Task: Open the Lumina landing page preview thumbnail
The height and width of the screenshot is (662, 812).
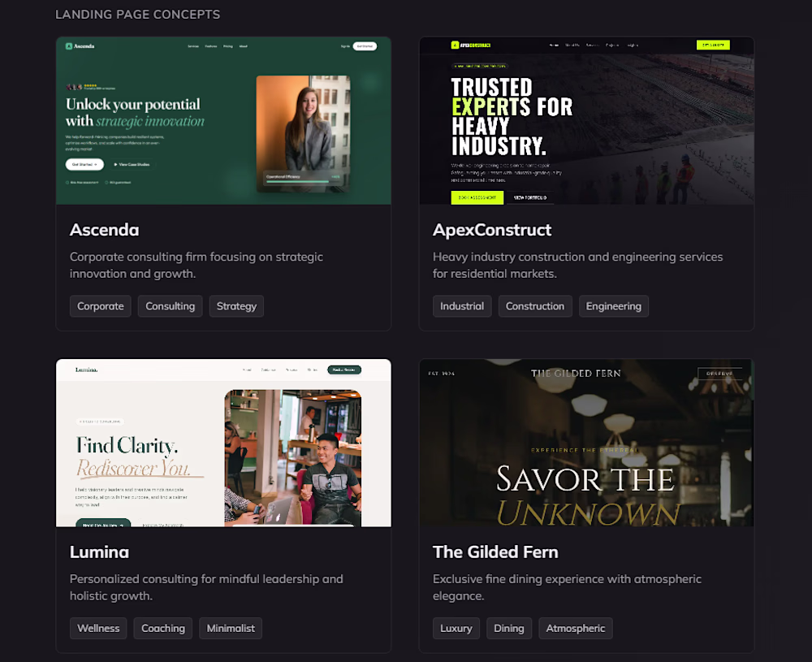Action: 223,443
